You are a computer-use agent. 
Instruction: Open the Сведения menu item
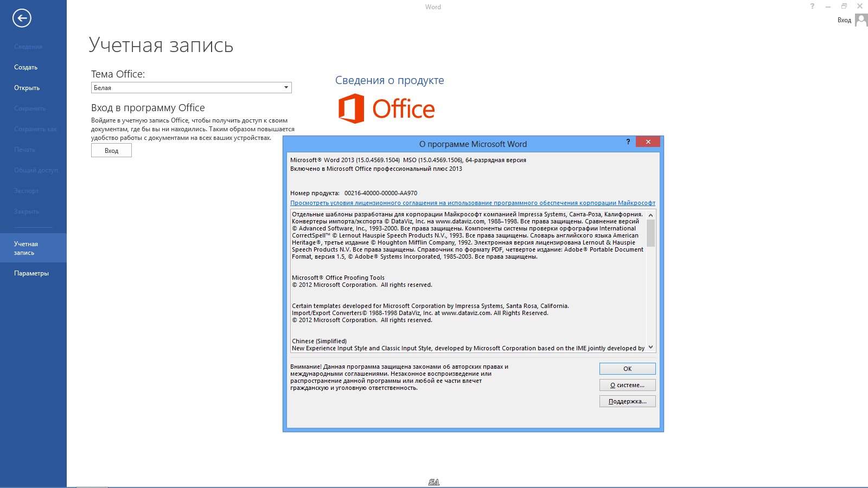click(28, 47)
